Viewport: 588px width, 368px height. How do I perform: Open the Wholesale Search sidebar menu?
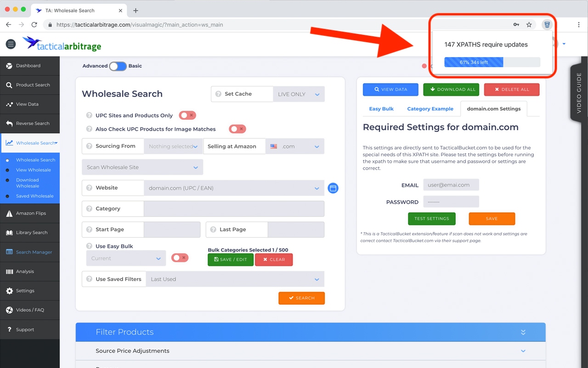click(30, 143)
